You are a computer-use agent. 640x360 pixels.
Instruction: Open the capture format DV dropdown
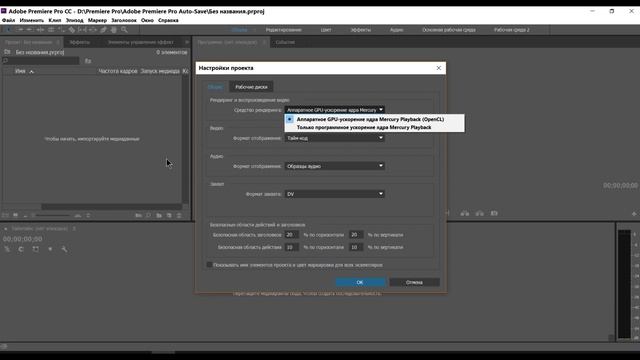(x=334, y=194)
